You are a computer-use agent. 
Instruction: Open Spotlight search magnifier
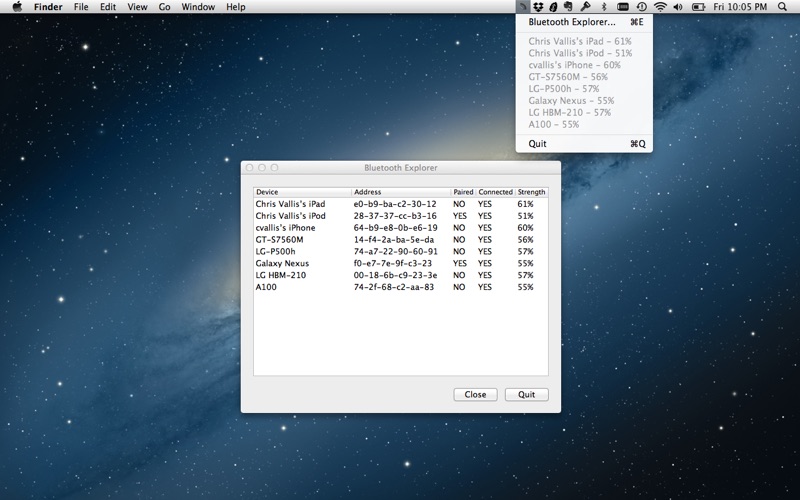coord(782,7)
